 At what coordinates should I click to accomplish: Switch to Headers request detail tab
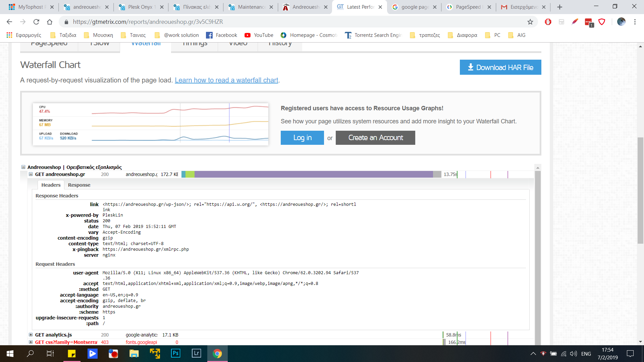click(x=51, y=185)
